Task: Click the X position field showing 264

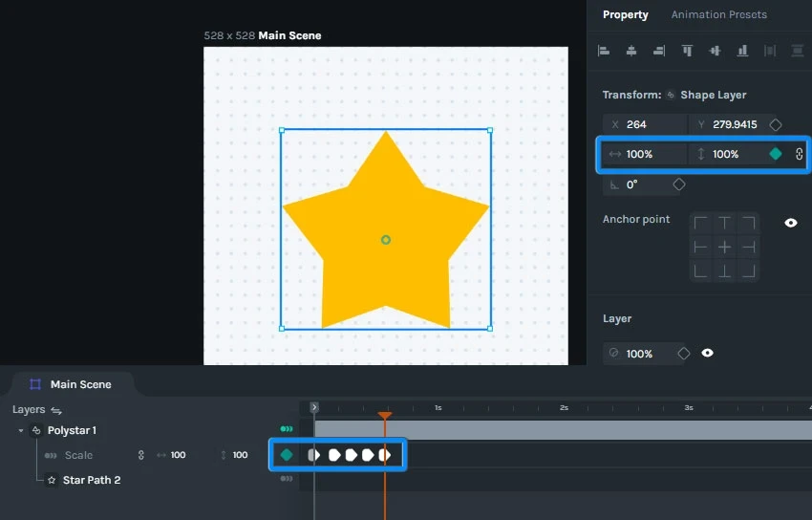Action: click(645, 124)
